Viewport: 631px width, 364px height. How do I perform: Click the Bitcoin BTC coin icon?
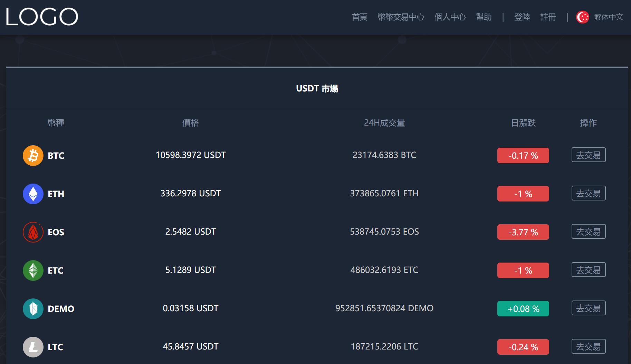point(33,156)
